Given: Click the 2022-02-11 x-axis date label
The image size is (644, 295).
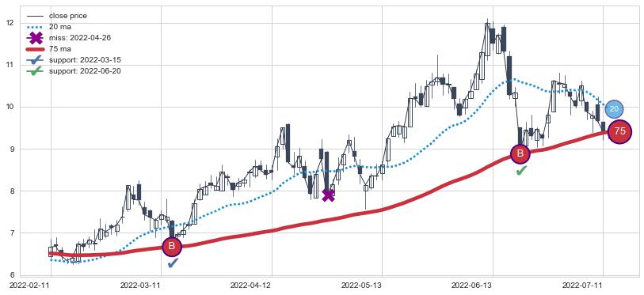Looking at the screenshot, I should 29,285.
